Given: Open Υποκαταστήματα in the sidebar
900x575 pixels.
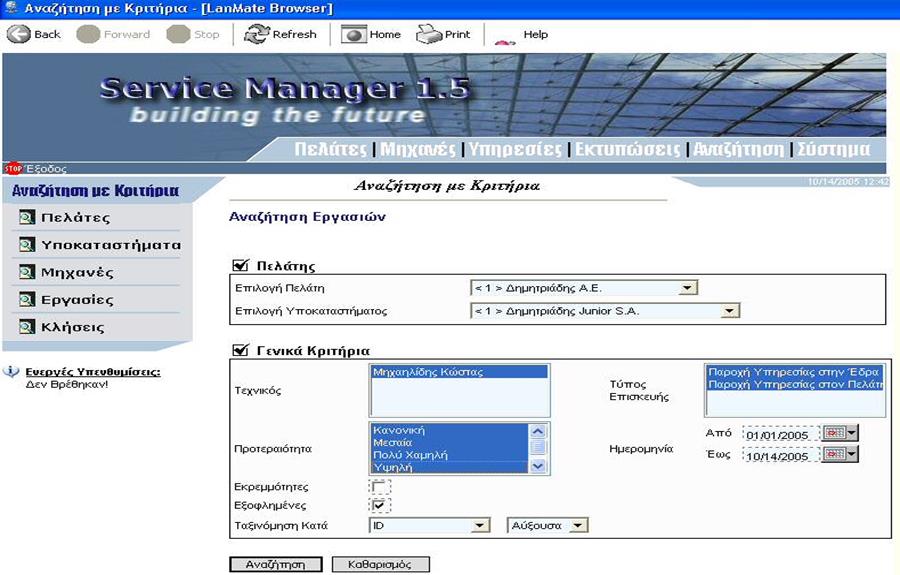Looking at the screenshot, I should pyautogui.click(x=111, y=245).
